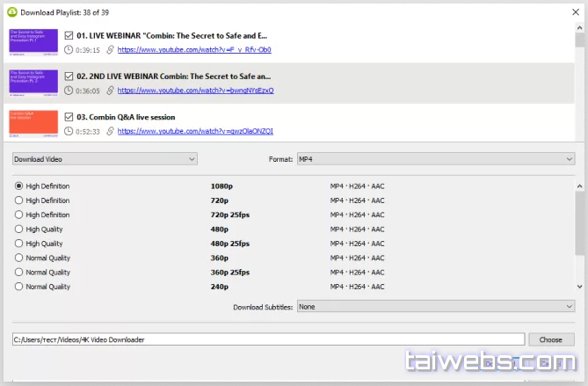This screenshot has height=386, width=588.
Task: Click the green app icon in title bar
Action: tap(11, 11)
